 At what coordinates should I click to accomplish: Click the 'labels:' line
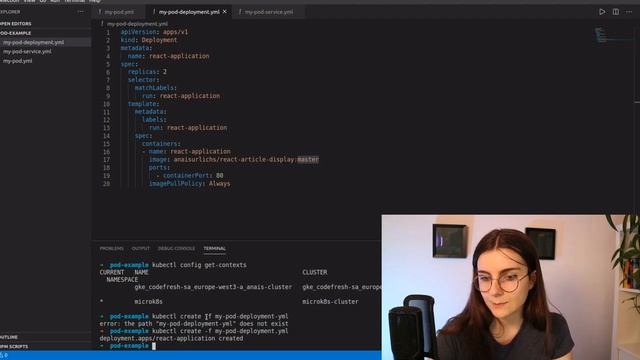click(x=154, y=120)
